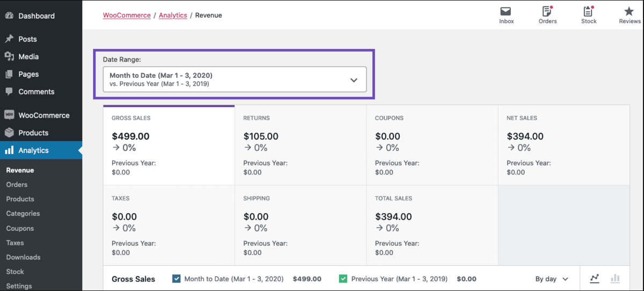Open the Reviews star icon

630,11
